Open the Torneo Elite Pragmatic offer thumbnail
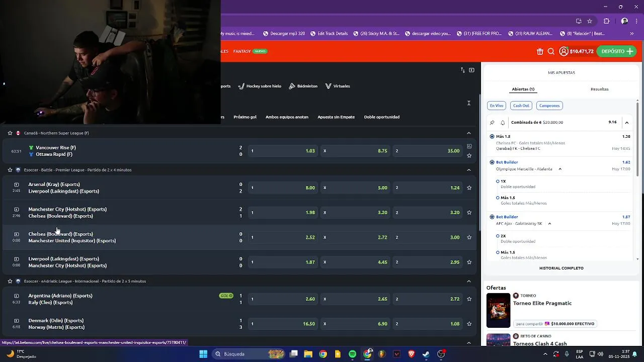Screen dimensions: 644x362 click(x=498, y=310)
